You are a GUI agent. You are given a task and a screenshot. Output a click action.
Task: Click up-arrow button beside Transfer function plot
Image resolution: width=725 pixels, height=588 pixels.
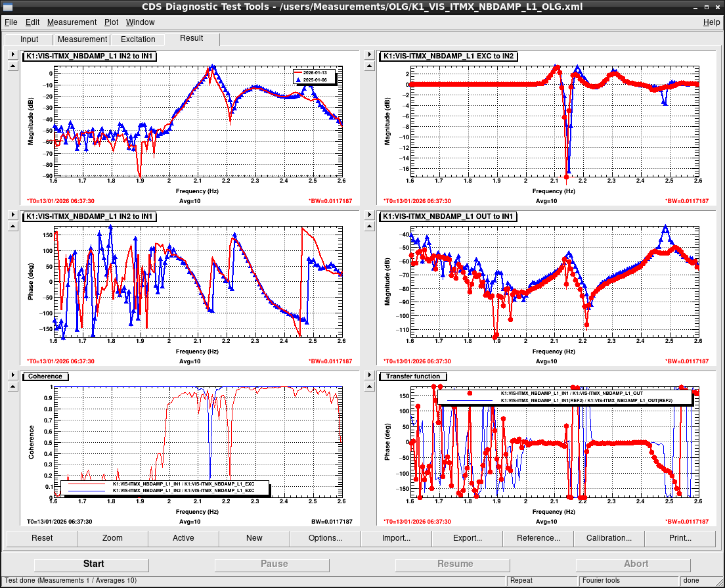(x=368, y=386)
